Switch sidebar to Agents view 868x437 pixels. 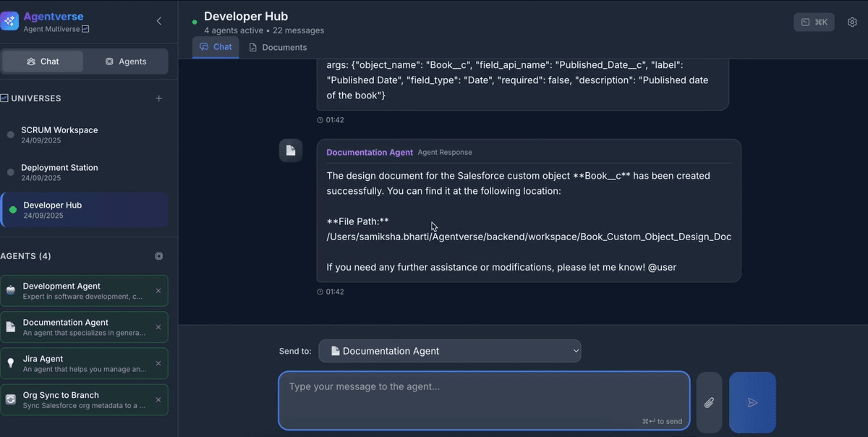tap(126, 61)
